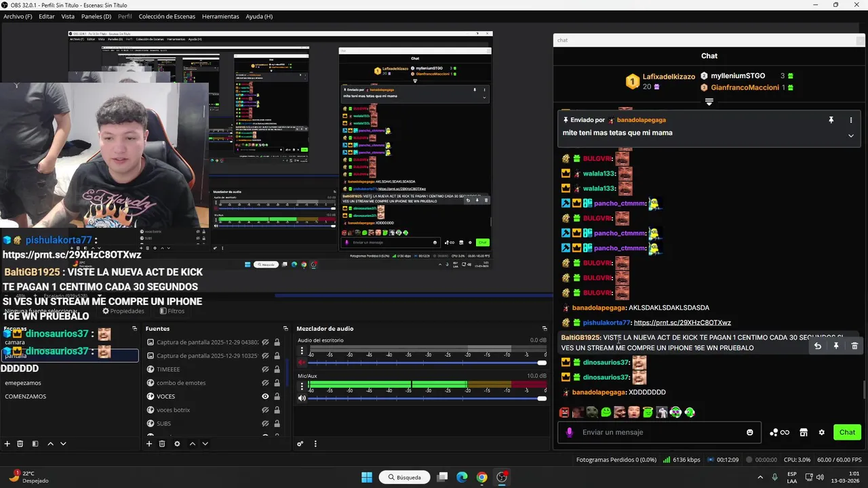Pick the green smiley quick emote
This screenshot has width=868, height=488.
point(606,412)
